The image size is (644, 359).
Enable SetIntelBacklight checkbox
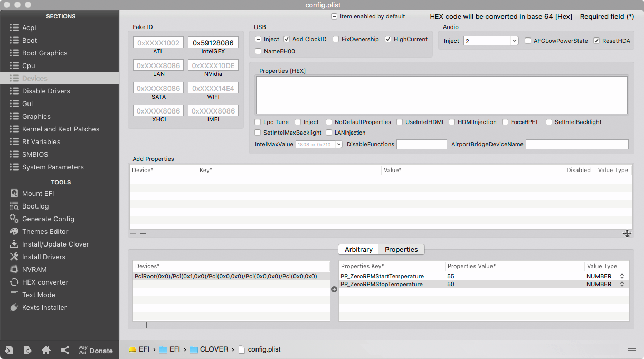pos(549,122)
